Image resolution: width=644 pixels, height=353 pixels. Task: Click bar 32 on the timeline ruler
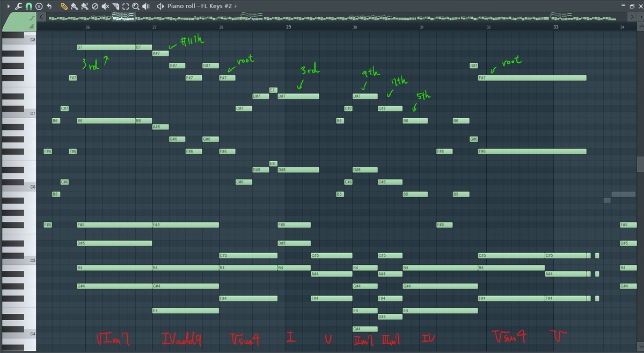pyautogui.click(x=488, y=27)
